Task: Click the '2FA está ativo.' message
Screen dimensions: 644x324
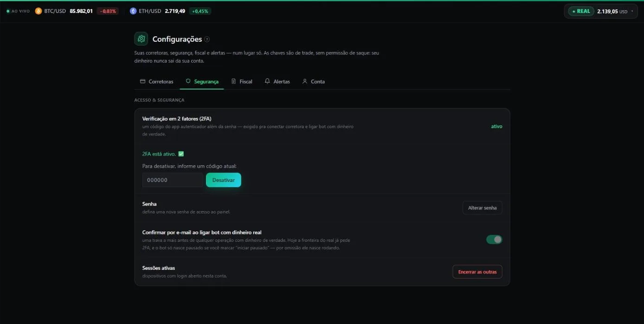Action: pos(159,154)
